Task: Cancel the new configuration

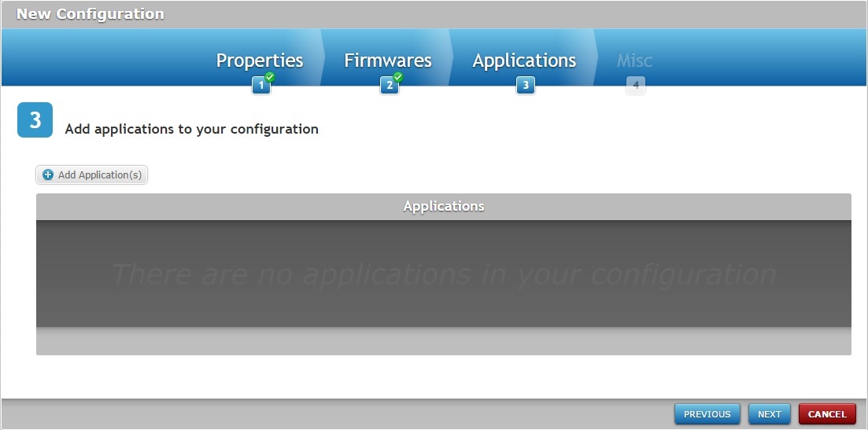Action: 827,414
